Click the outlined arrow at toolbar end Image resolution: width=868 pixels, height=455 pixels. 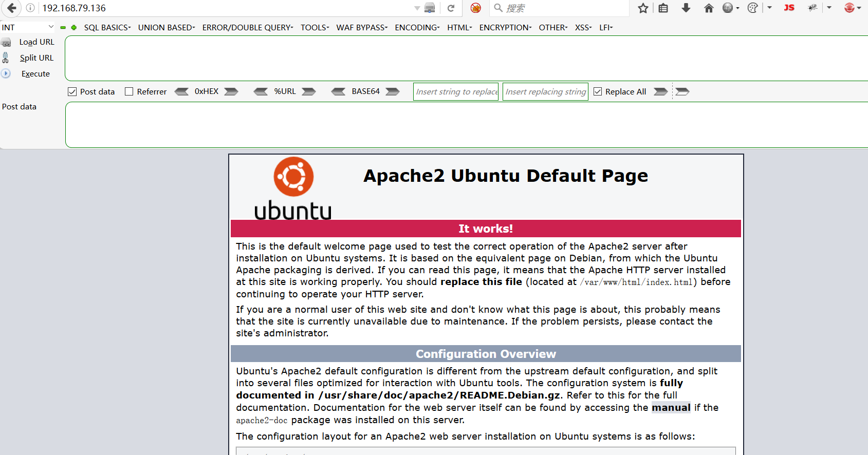tap(682, 91)
